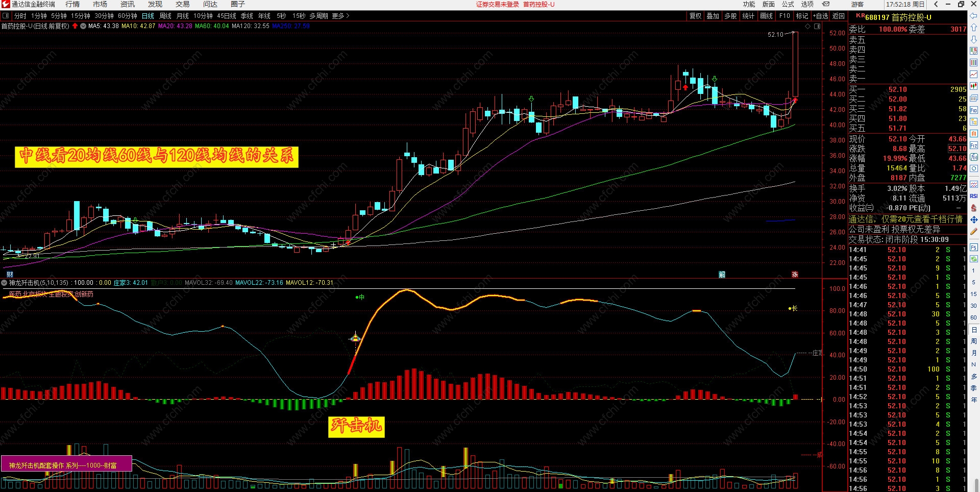Select the 1 minute shortcut in right sidebar
The height and width of the screenshot is (492, 980).
(x=974, y=270)
